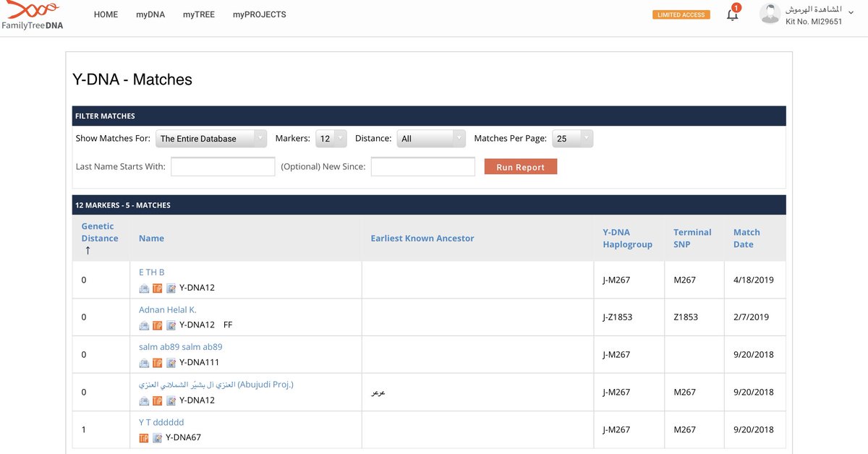Email Adnan Helal K. via envelope icon

coord(144,325)
